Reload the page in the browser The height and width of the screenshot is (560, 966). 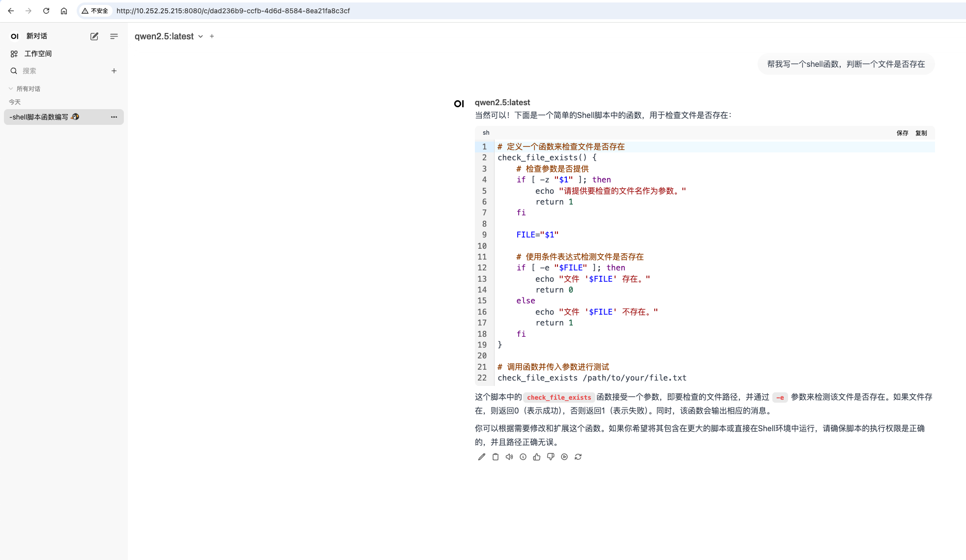click(46, 11)
